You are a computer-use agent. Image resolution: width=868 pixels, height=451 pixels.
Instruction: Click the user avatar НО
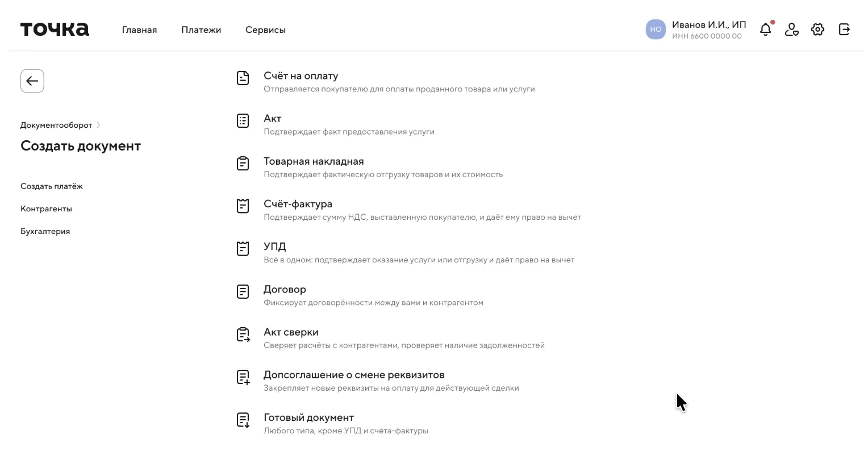tap(656, 30)
